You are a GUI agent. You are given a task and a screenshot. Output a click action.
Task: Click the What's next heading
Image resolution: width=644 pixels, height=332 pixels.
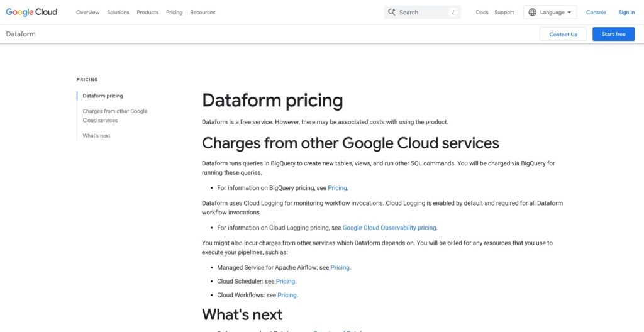(x=242, y=314)
